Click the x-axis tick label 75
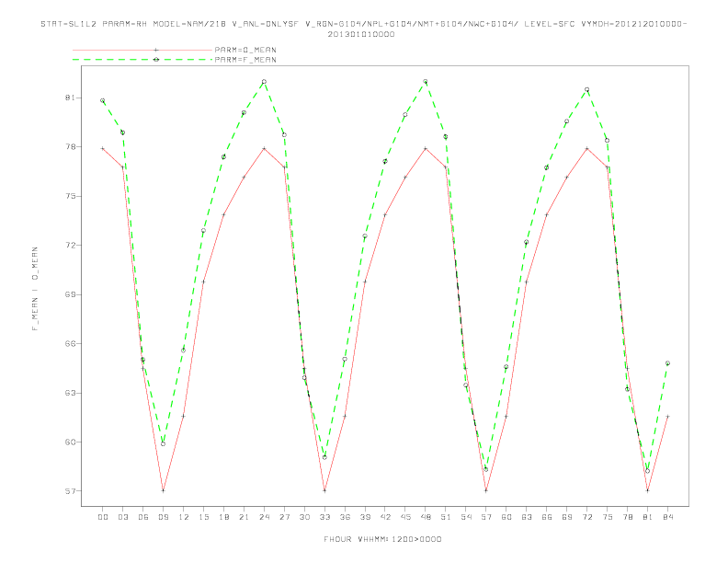The width and height of the screenshot is (728, 563). [x=608, y=517]
